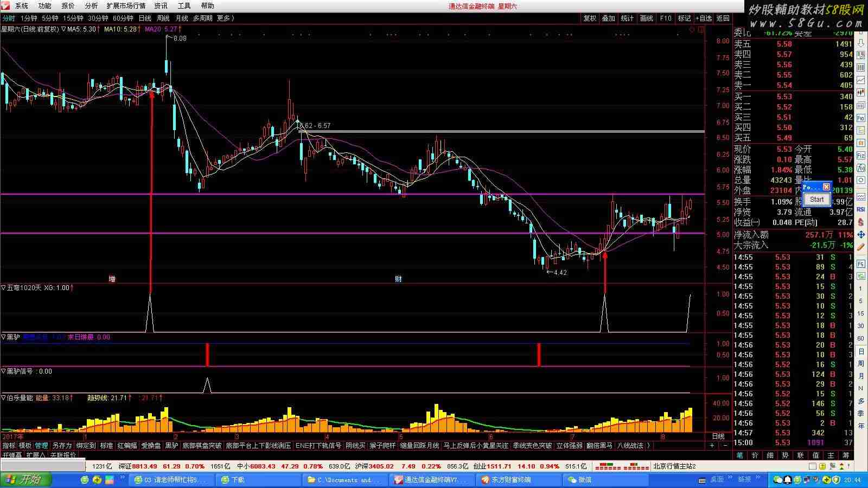
Task: Click the red square icon at chart top-right
Action: (701, 29)
